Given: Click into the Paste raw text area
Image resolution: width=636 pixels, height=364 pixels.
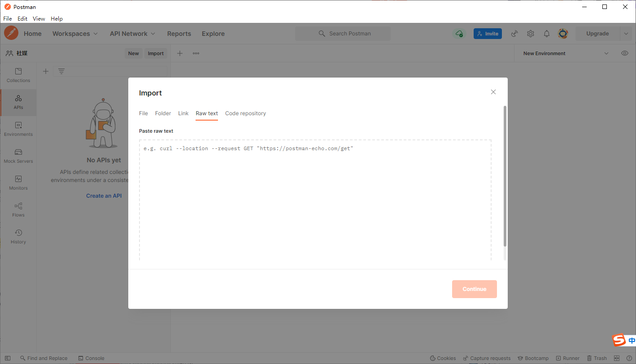Looking at the screenshot, I should [x=315, y=200].
